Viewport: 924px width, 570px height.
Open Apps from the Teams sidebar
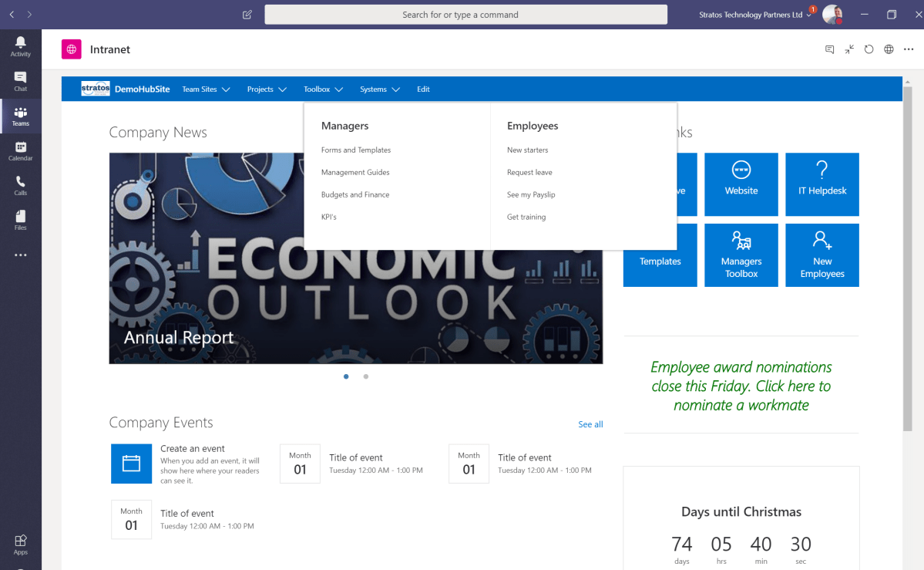[20, 542]
